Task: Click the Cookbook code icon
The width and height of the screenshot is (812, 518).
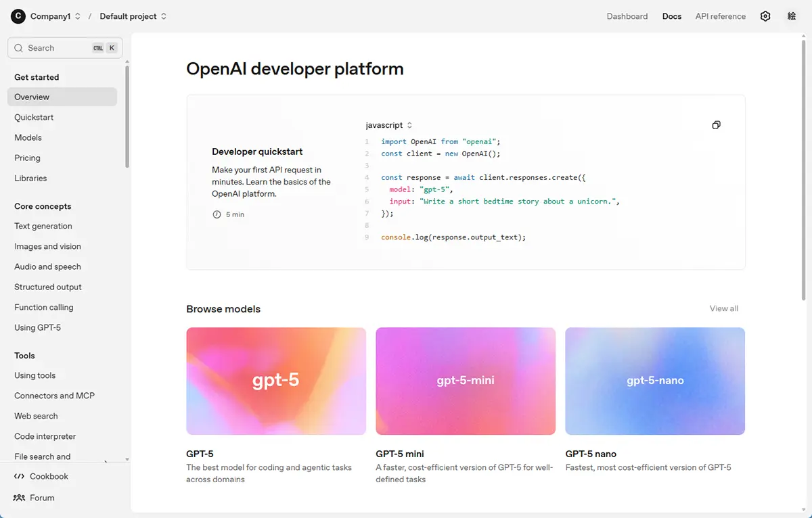Action: click(x=19, y=476)
